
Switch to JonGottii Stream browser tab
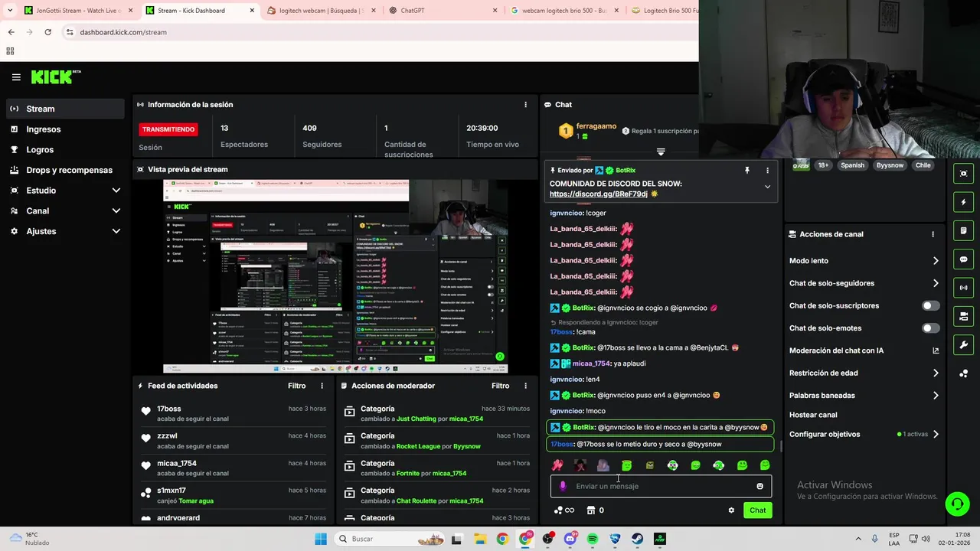point(78,11)
